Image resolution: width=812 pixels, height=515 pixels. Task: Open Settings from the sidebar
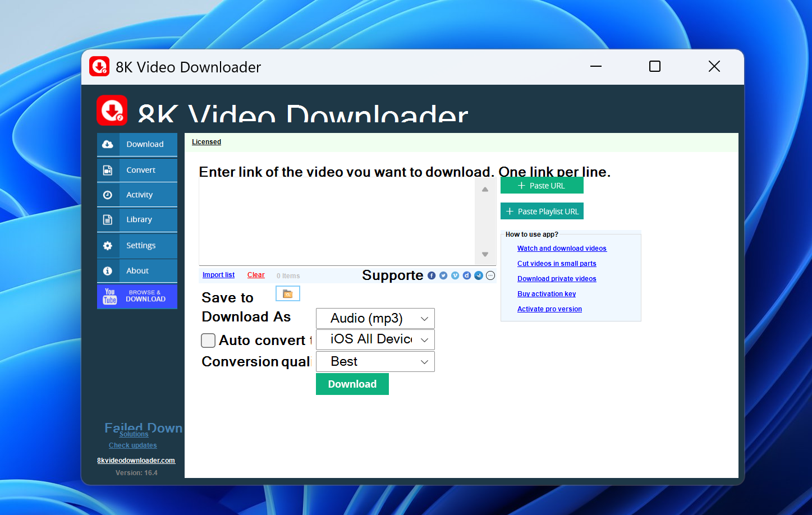coord(137,246)
